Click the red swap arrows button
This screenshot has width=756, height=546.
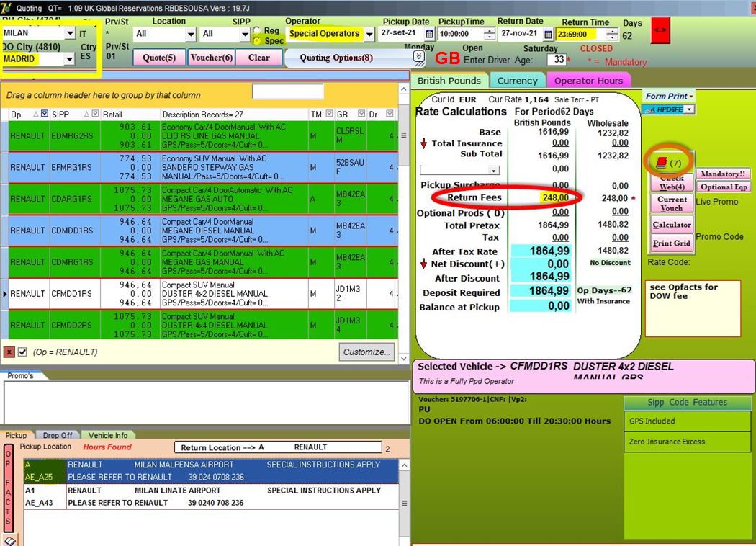(660, 31)
